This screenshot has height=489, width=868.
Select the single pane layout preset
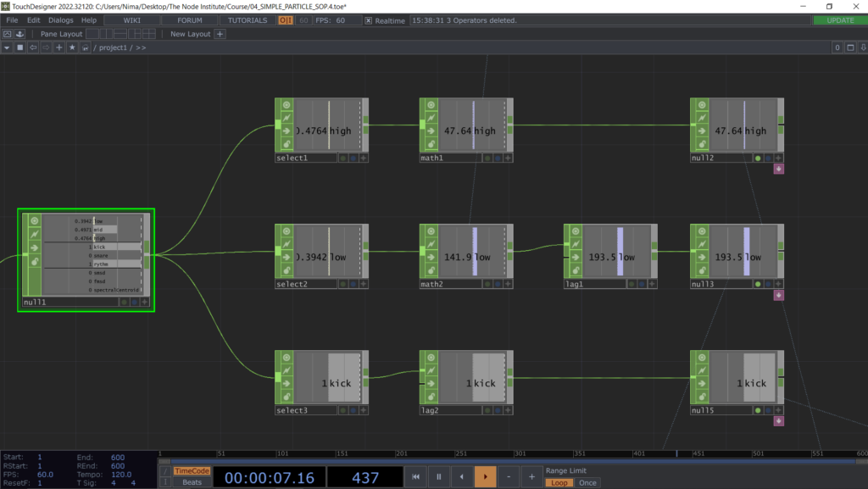92,34
